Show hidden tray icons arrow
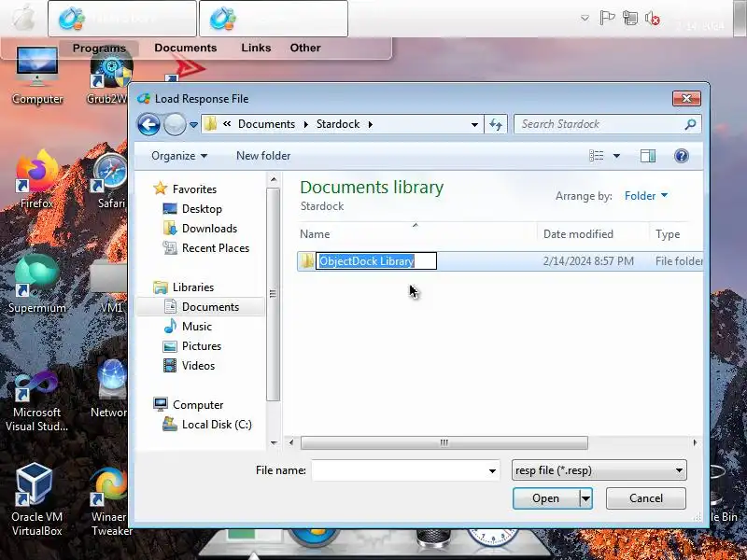This screenshot has height=560, width=747. tap(585, 19)
